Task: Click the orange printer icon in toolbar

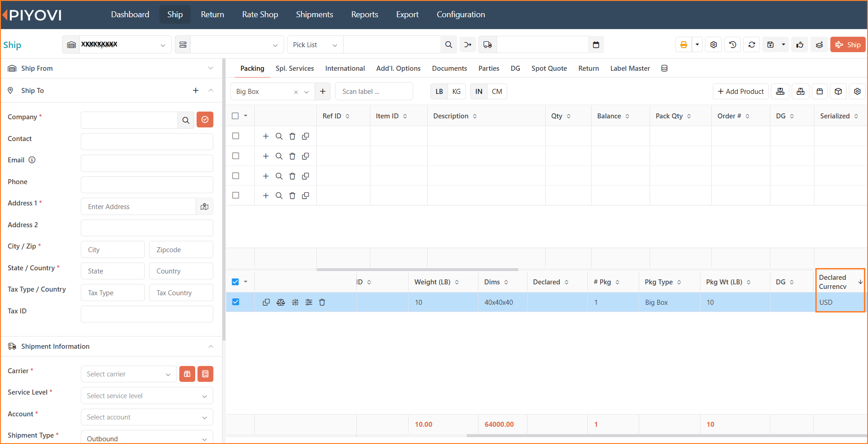Action: click(683, 44)
